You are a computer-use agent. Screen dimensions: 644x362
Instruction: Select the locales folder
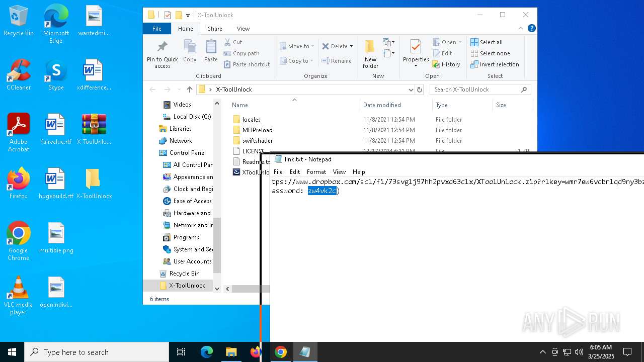coord(251,120)
